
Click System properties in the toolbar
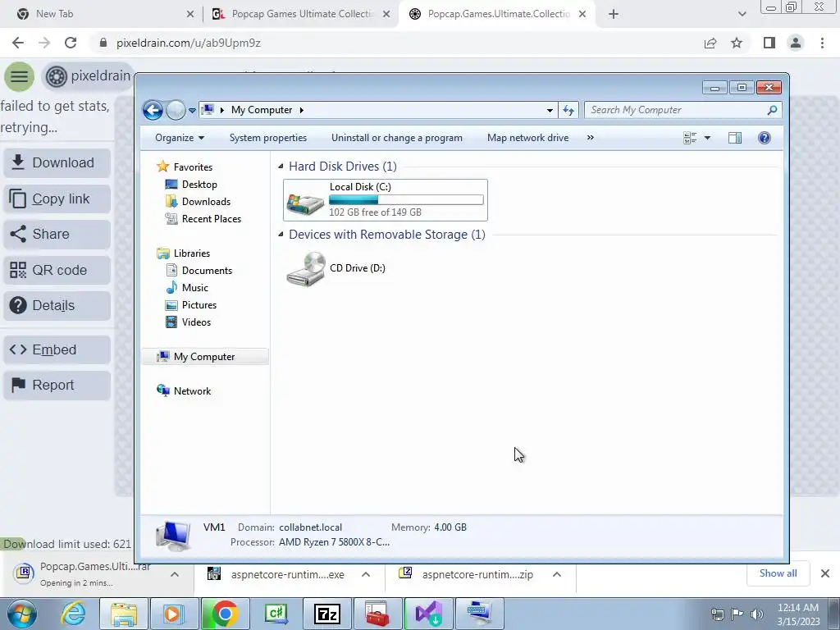[268, 138]
